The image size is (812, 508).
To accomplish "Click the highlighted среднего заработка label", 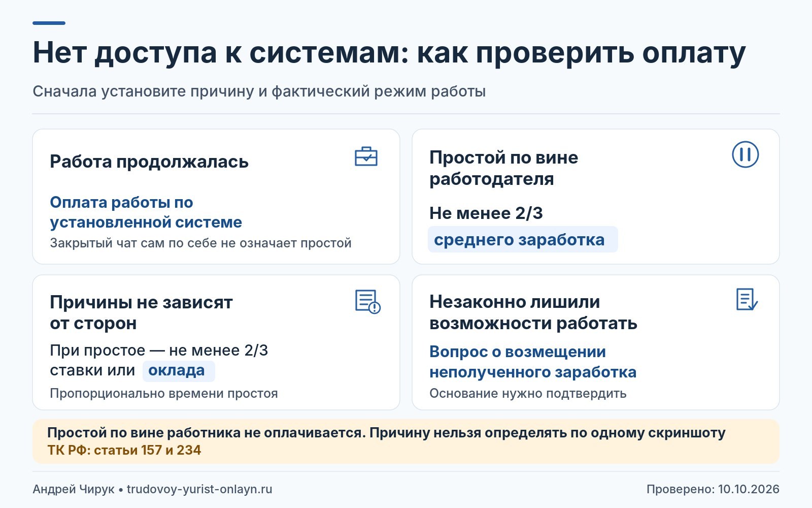I will (x=522, y=239).
